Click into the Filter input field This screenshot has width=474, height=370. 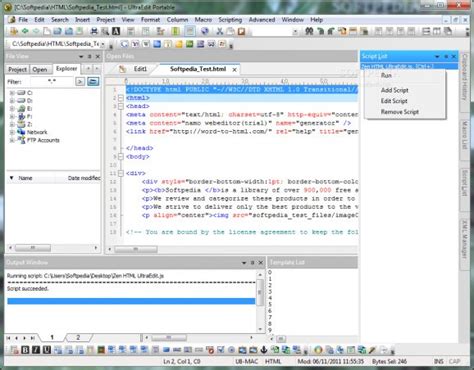(52, 81)
